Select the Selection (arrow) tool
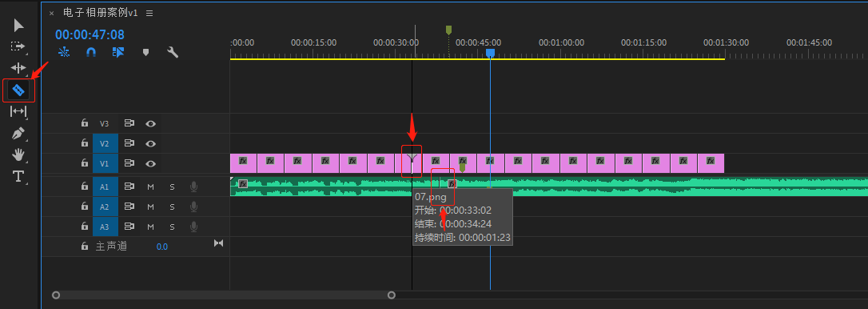 19,26
